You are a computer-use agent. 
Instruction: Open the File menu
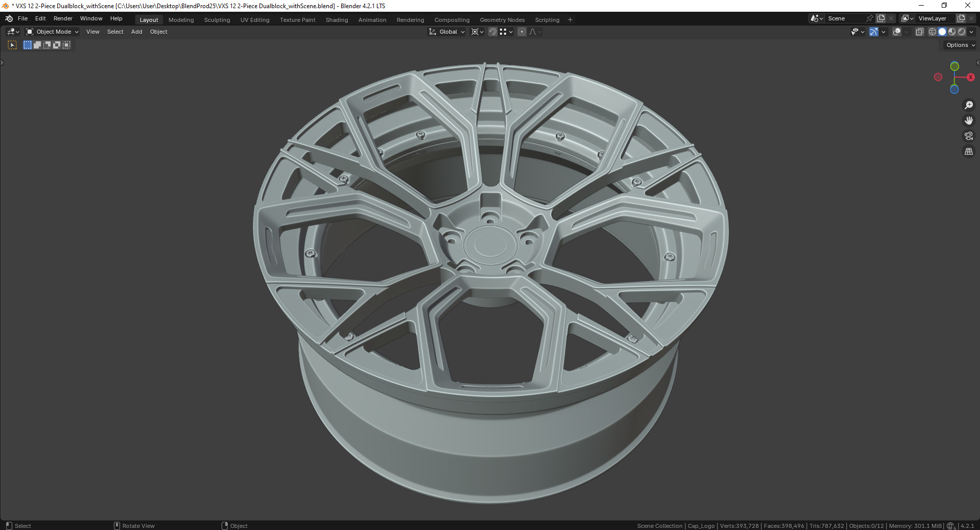[22, 18]
